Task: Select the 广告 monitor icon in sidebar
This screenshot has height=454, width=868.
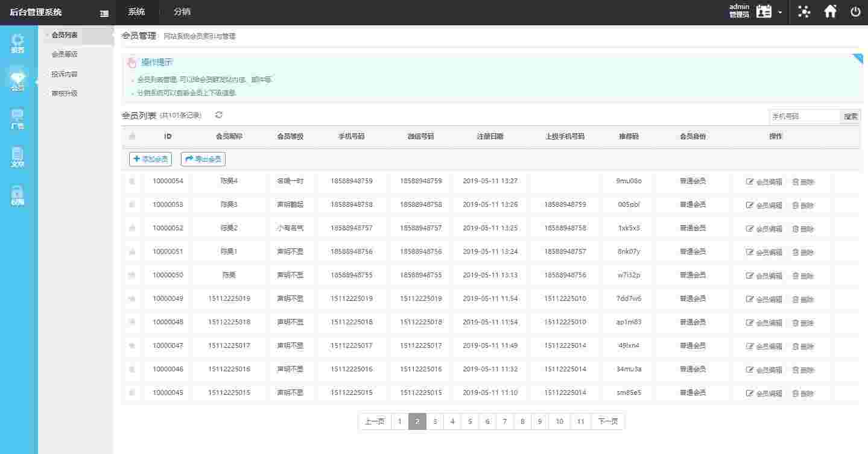Action: [18, 119]
